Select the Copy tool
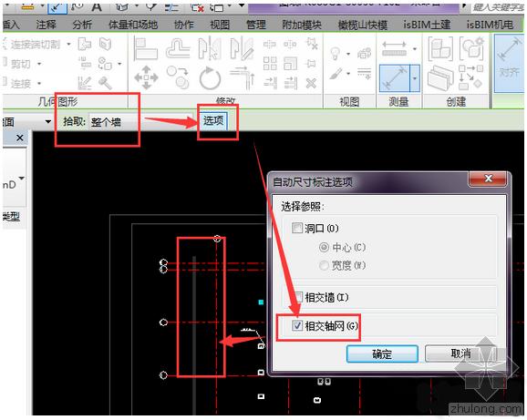 pos(178,77)
